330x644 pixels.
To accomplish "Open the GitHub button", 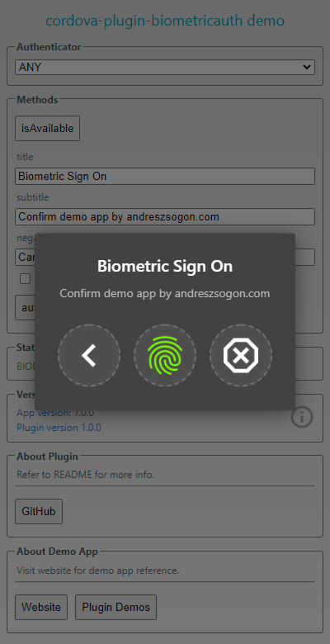I will coord(39,512).
